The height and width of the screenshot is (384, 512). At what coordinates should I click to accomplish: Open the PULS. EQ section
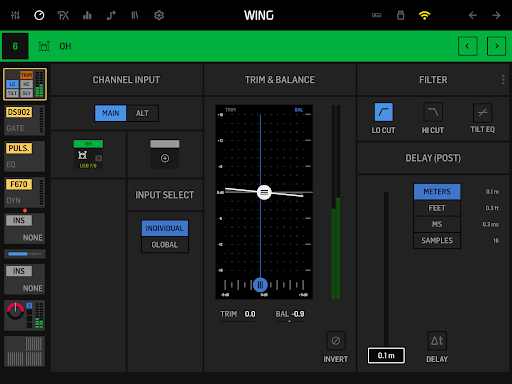[25, 156]
